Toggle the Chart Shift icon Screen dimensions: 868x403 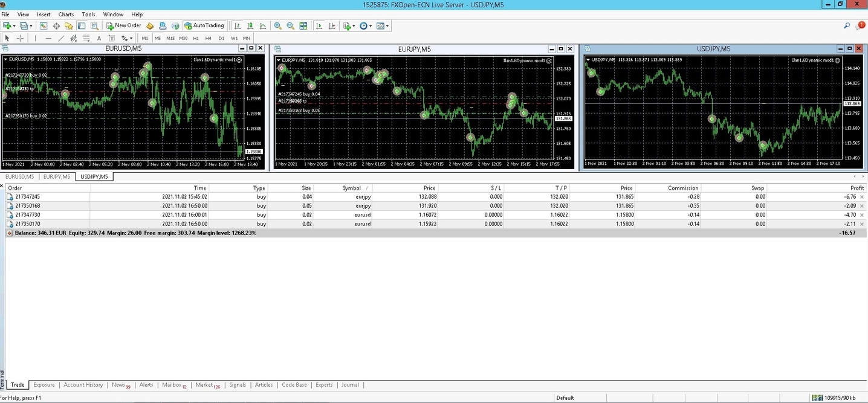pyautogui.click(x=331, y=25)
